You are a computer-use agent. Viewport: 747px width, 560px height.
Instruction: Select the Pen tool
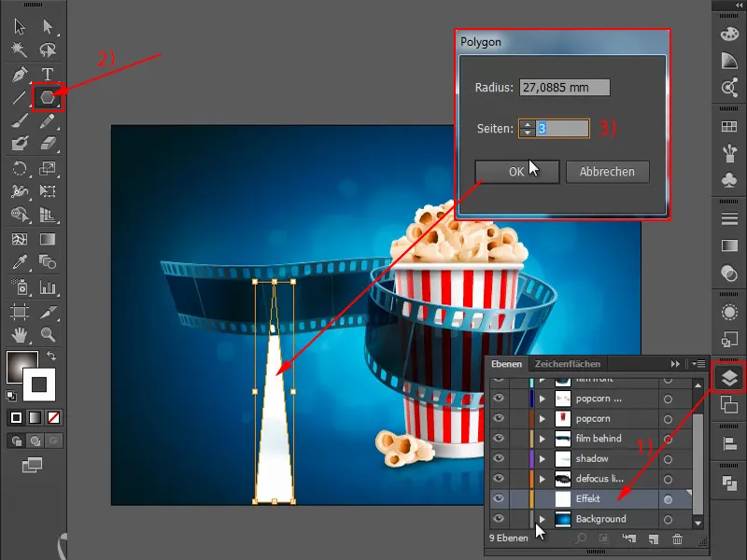click(x=20, y=75)
